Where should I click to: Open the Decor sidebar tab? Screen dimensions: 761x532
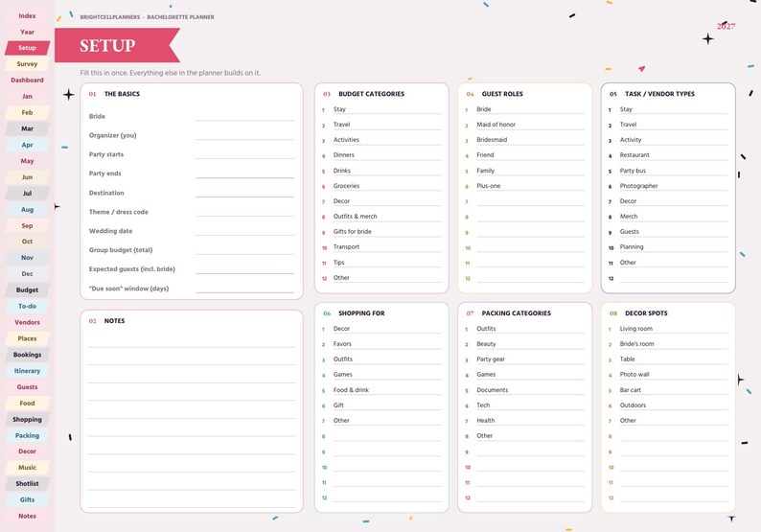click(27, 451)
